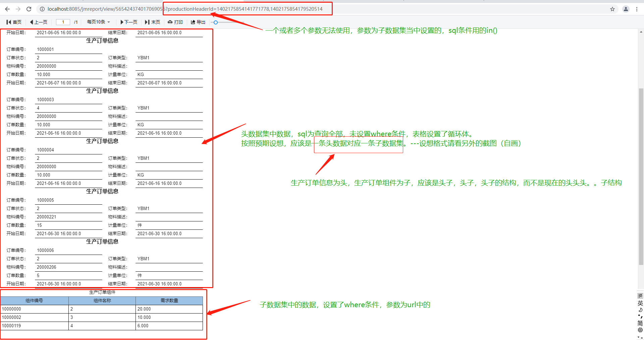Reload the page with refresh icon

(29, 9)
